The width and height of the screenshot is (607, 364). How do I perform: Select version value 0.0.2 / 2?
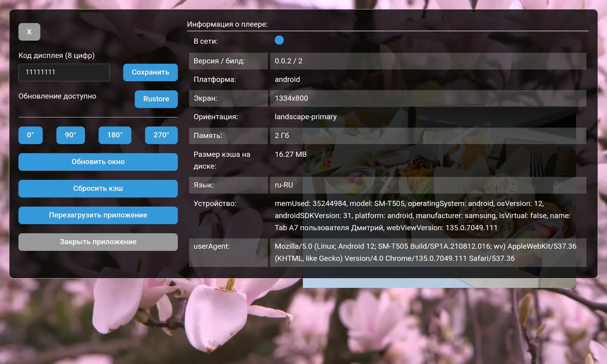289,61
